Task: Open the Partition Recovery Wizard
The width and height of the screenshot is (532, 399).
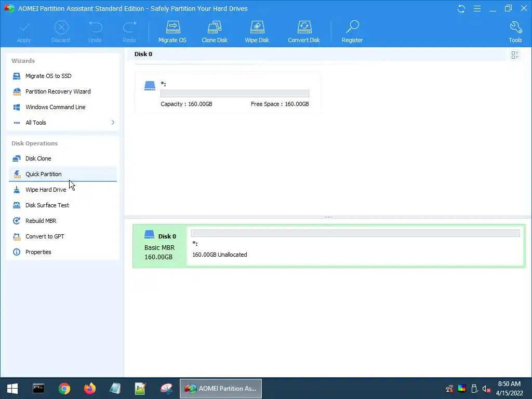Action: [x=63, y=91]
